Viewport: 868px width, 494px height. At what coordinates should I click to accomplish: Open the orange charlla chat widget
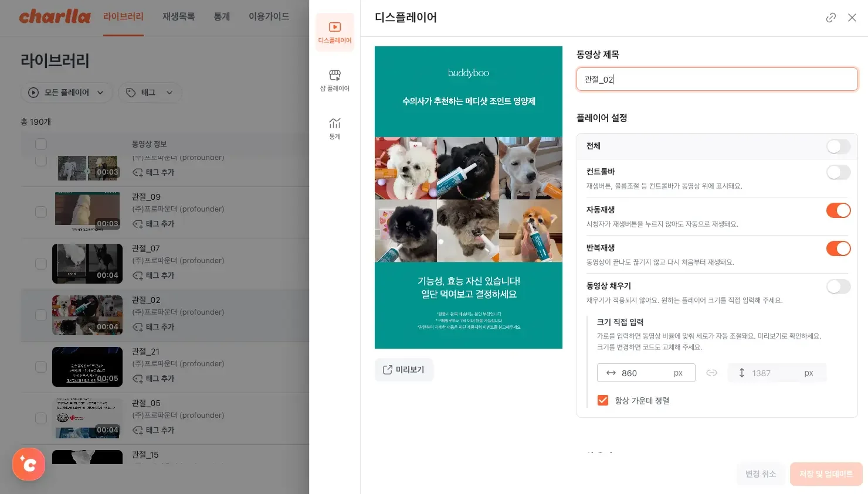click(29, 464)
